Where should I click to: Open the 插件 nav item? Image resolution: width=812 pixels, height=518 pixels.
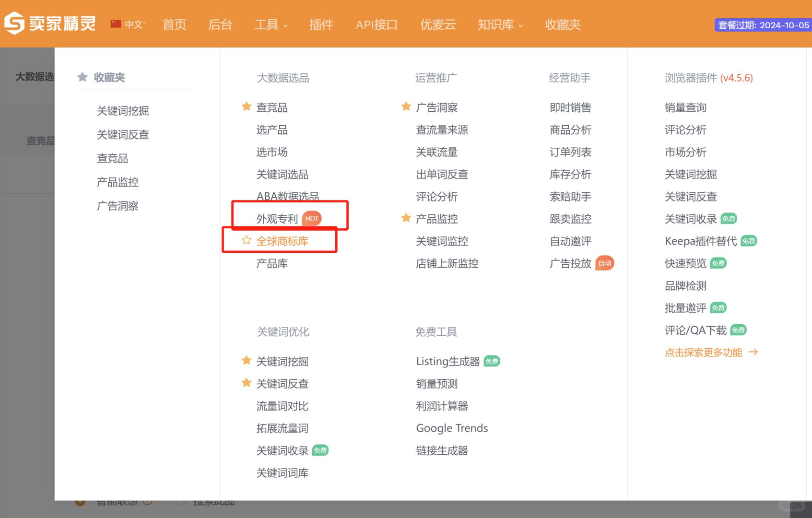click(x=321, y=24)
